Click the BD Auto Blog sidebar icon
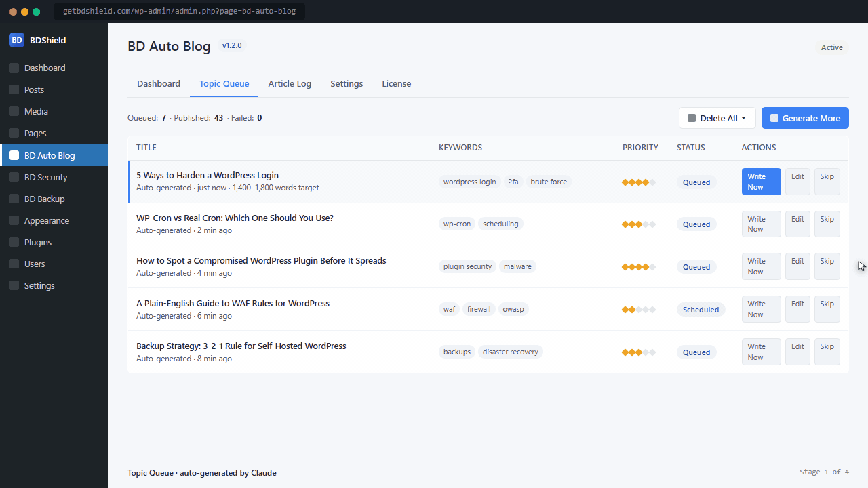 tap(14, 155)
